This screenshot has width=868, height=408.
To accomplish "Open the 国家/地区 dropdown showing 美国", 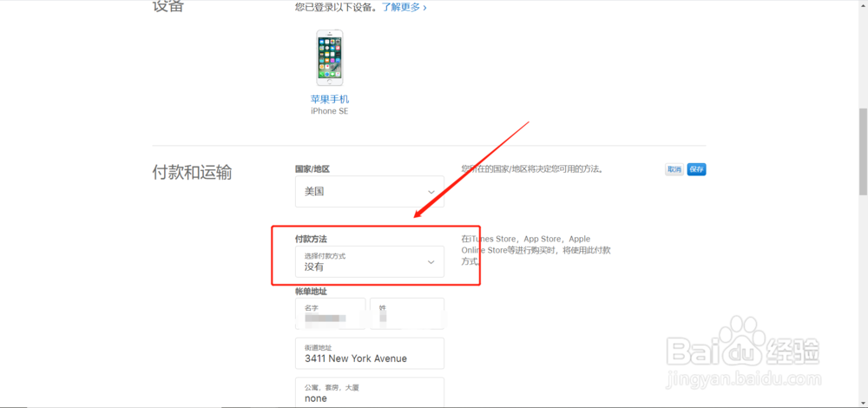I will pos(370,192).
